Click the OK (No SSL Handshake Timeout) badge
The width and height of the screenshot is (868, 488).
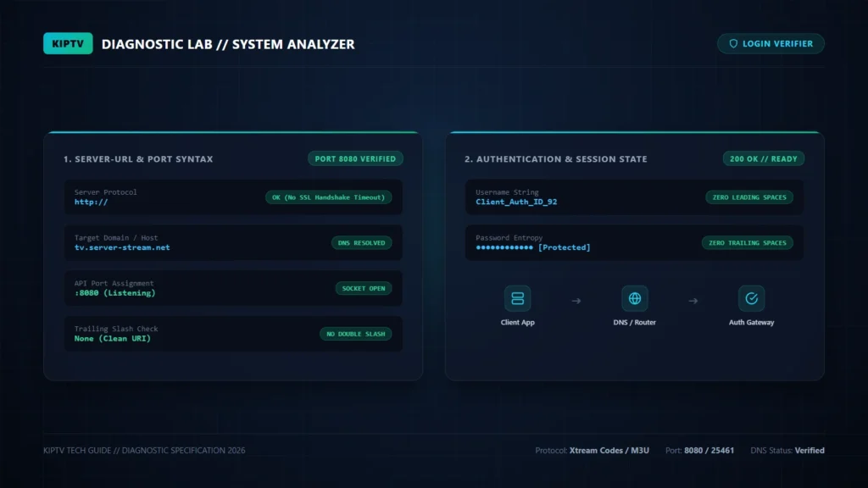coord(328,197)
